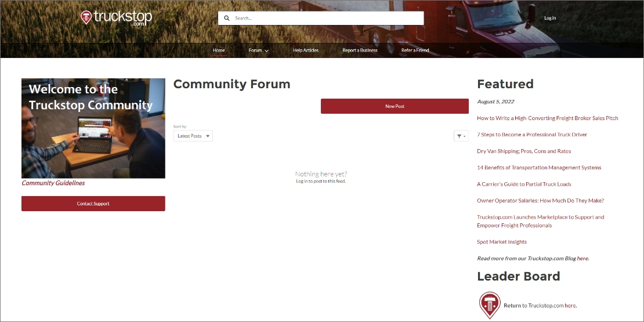Screen dimensions: 644x322
Task: Open the High-Converting Freight Broker Sales Pitch article
Action: tap(548, 118)
